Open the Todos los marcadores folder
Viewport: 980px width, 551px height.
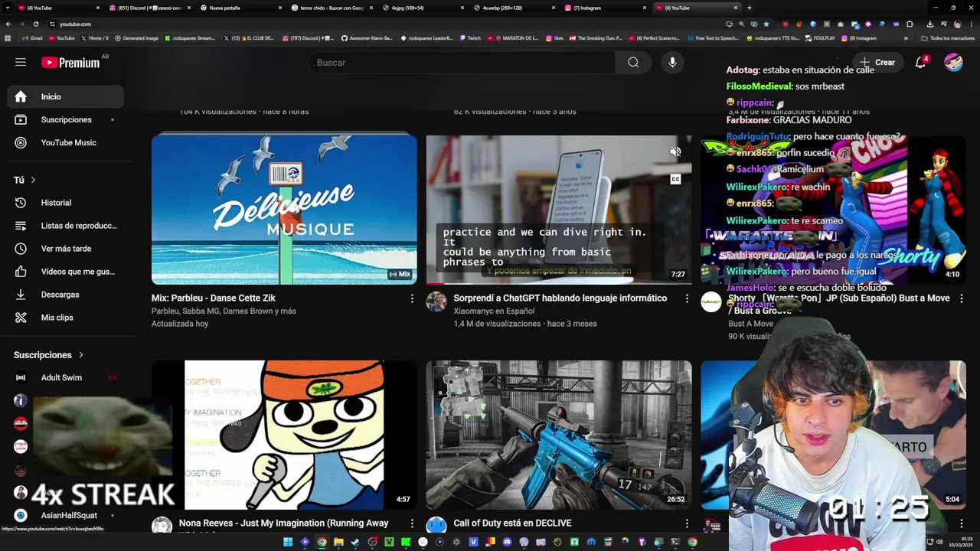pyautogui.click(x=948, y=37)
